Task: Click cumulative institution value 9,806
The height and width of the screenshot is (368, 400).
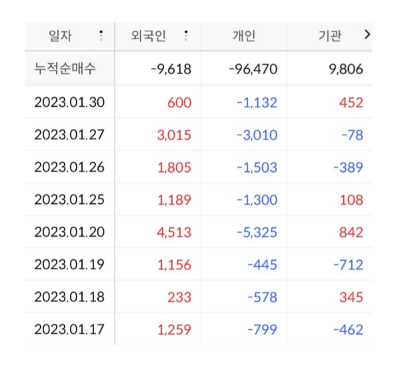Action: 346,69
